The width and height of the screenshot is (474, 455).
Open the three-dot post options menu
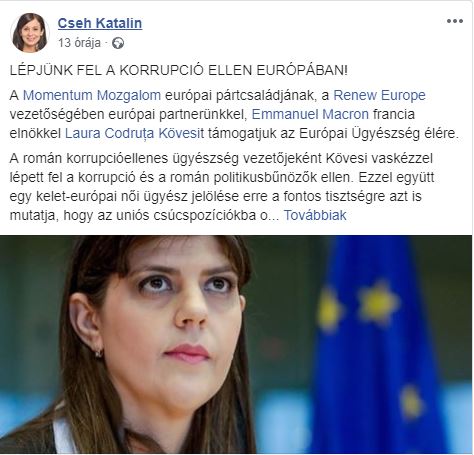455,21
